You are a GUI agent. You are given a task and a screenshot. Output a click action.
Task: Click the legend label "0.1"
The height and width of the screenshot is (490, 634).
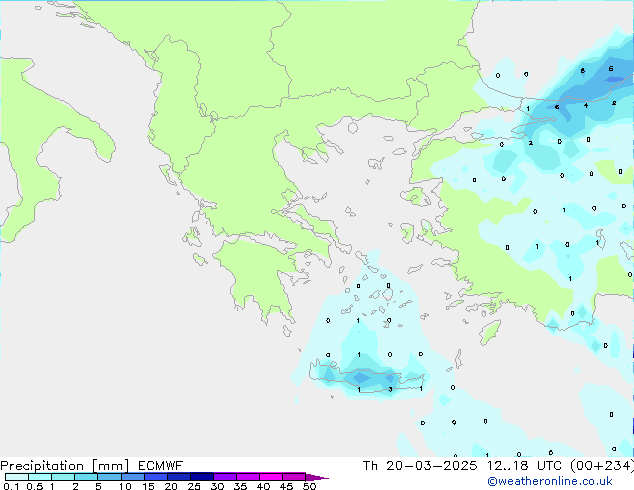(x=11, y=486)
